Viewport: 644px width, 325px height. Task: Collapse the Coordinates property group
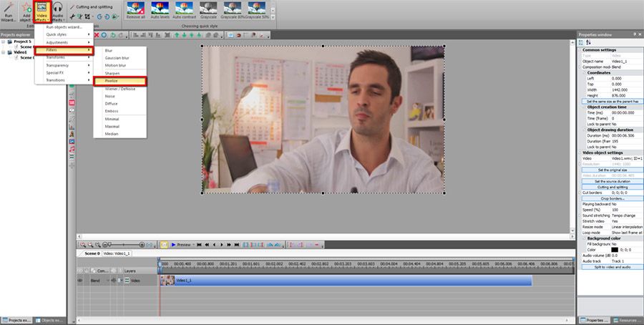(584, 73)
